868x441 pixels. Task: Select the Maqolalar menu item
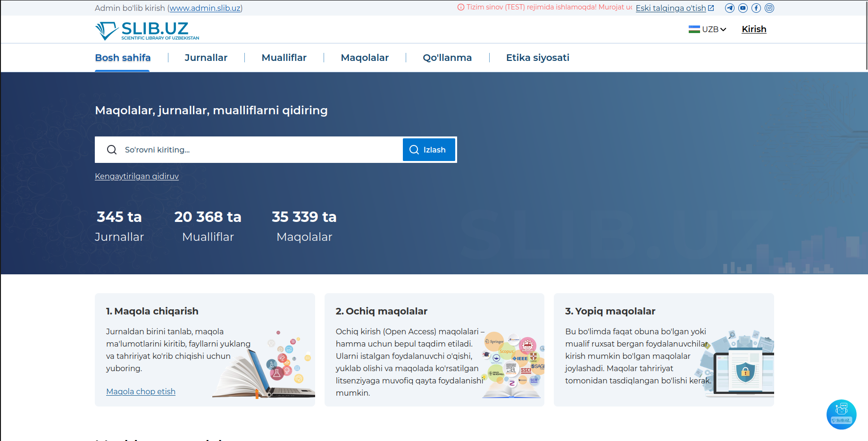[x=365, y=58]
